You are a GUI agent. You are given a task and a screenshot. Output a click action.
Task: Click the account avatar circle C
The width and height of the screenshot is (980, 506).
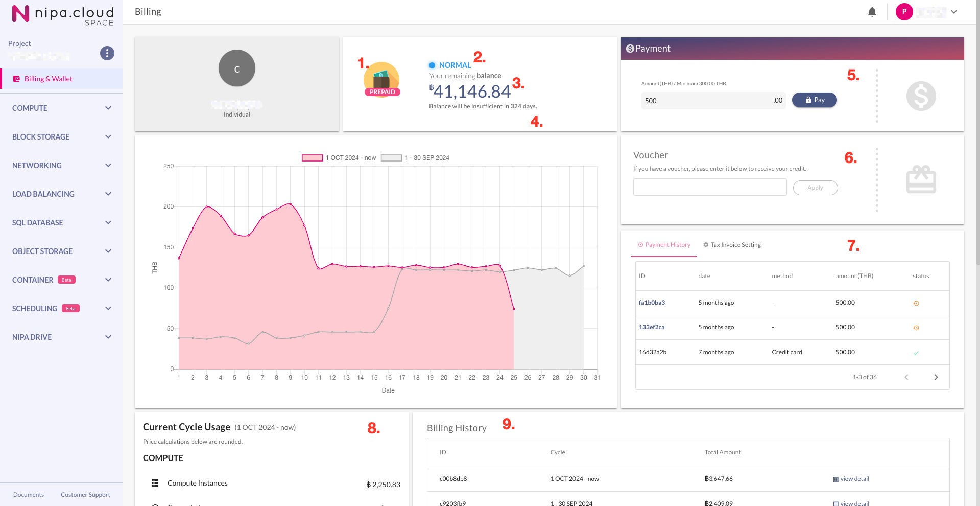coord(237,68)
